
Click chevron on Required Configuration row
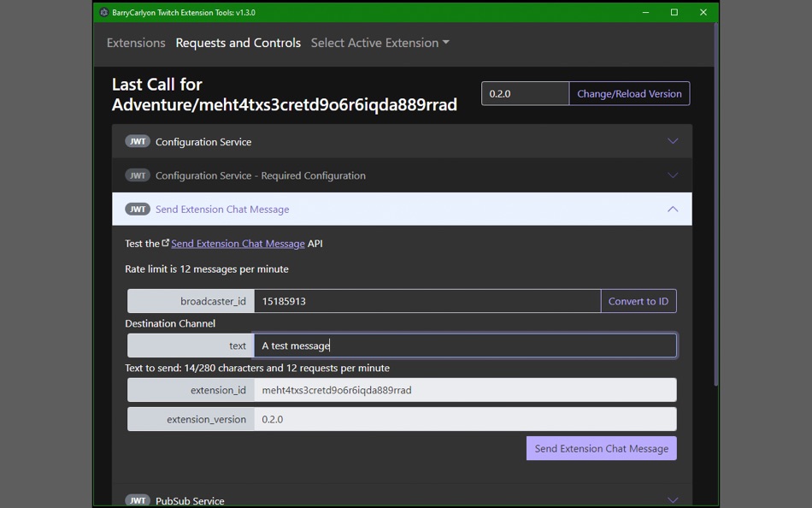pos(673,175)
